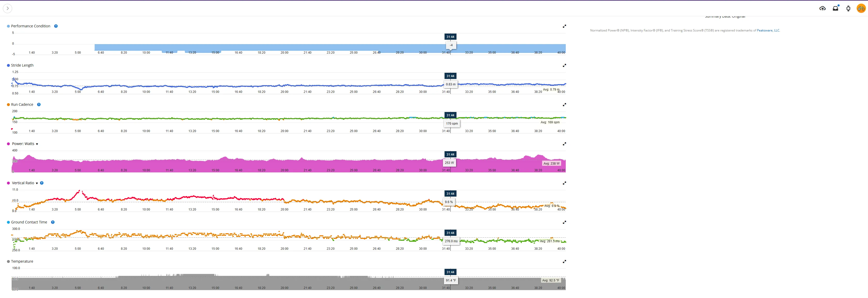Expand the Temperature chart to fullscreen
This screenshot has height=298, width=868.
point(564,261)
